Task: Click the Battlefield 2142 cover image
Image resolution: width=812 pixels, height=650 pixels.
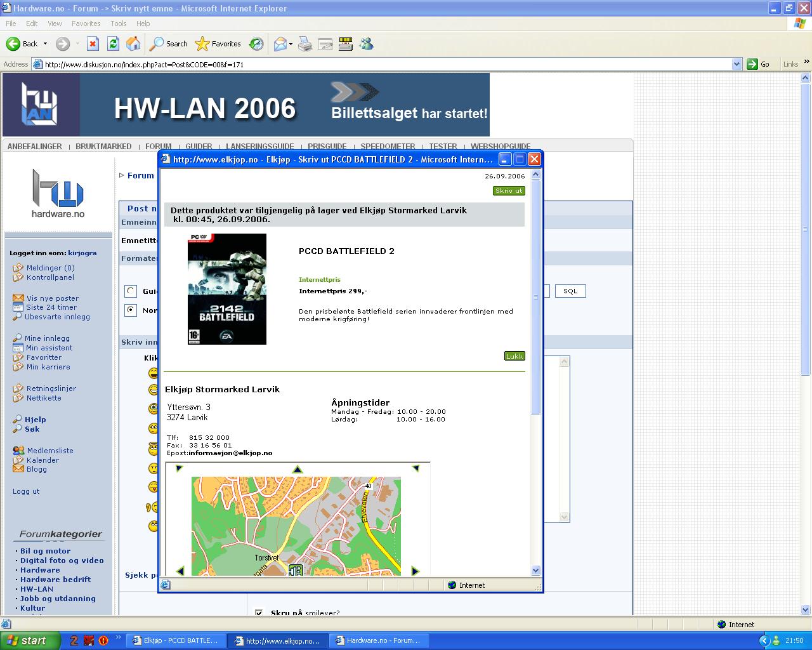Action: pos(227,289)
